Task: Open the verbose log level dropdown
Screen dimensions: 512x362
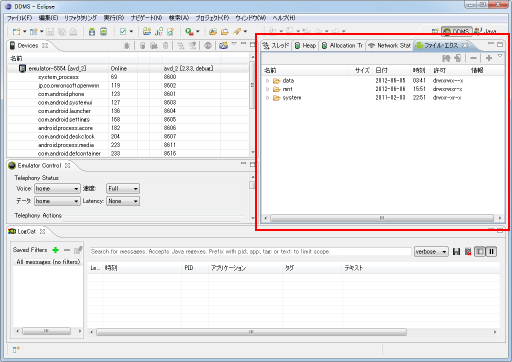Action: [x=431, y=252]
